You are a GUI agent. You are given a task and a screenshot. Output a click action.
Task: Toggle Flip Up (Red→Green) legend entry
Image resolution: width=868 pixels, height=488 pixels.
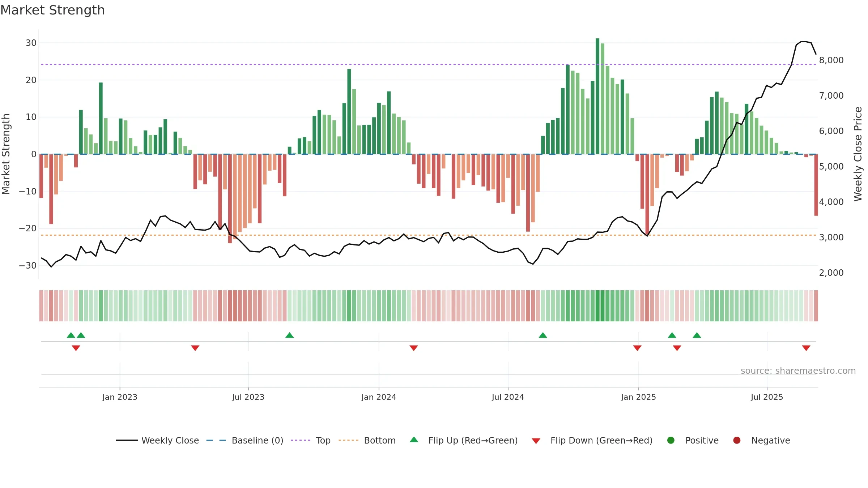[464, 440]
